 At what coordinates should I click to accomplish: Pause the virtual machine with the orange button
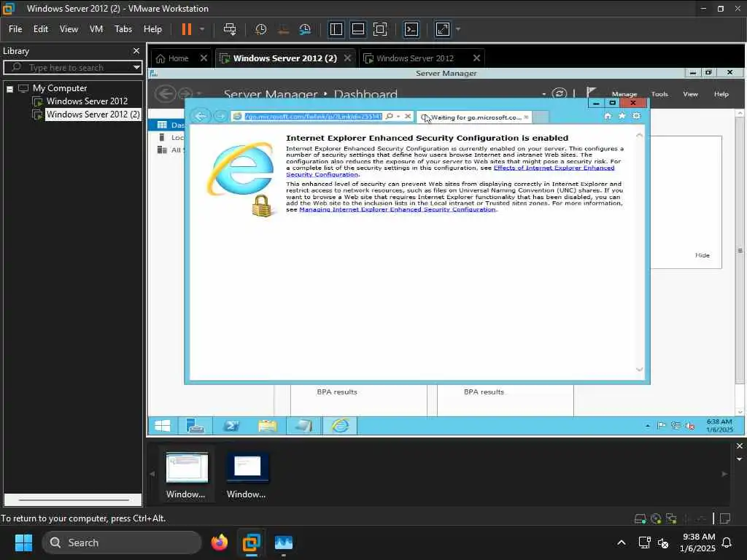pos(186,29)
